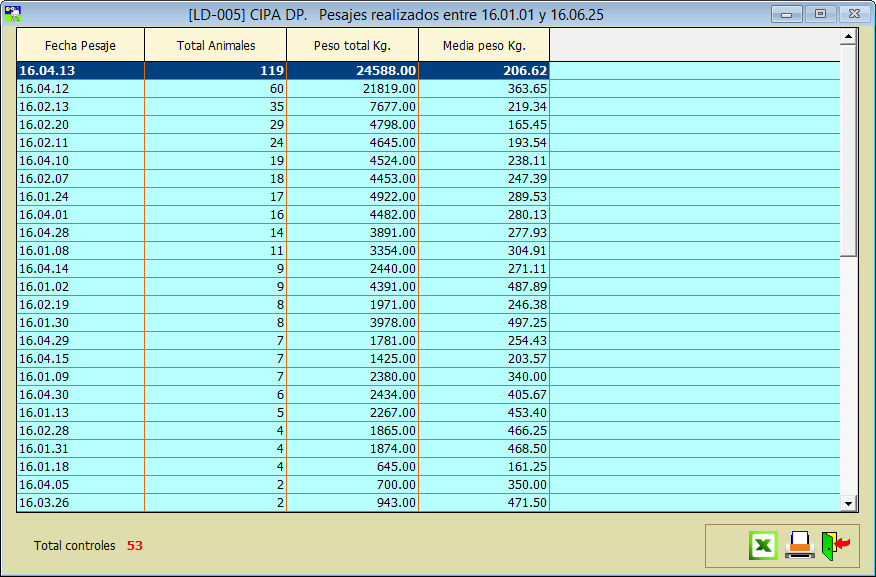
Task: Minimize the report window
Action: point(787,14)
